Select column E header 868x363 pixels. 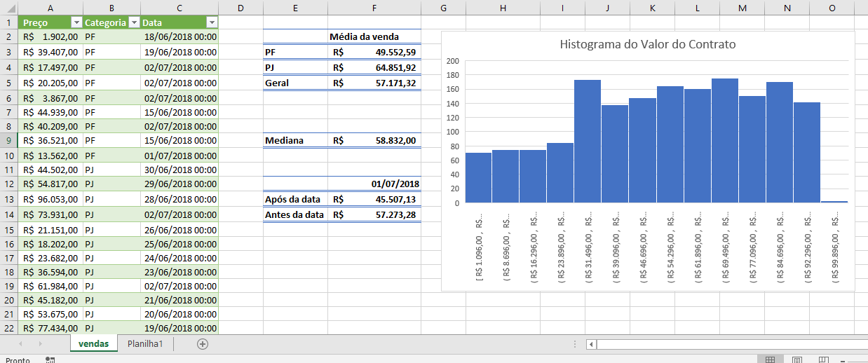(x=295, y=8)
